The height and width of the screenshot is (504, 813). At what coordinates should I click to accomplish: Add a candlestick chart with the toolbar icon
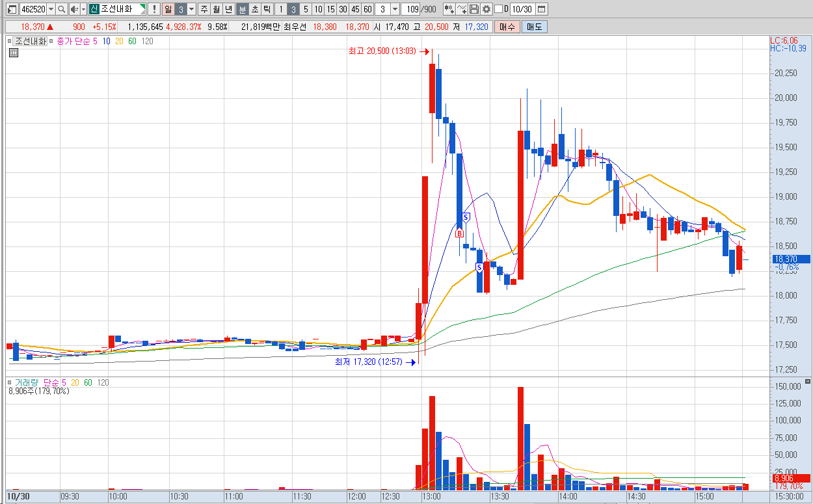coord(449,9)
